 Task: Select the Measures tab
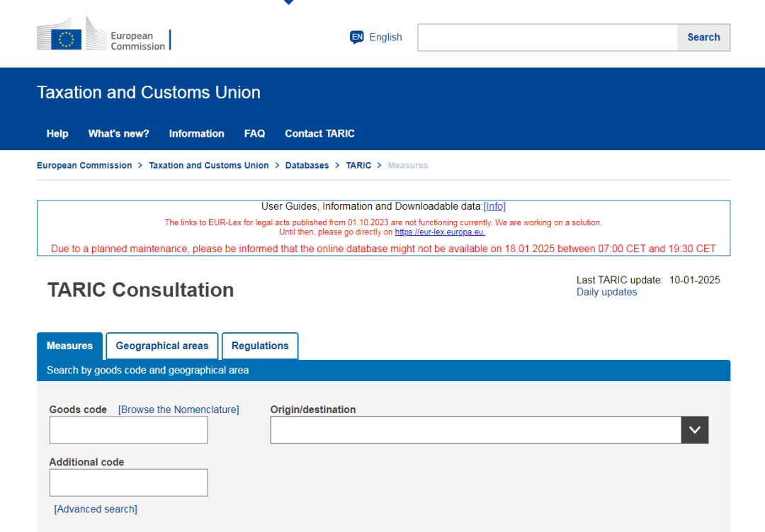(69, 346)
